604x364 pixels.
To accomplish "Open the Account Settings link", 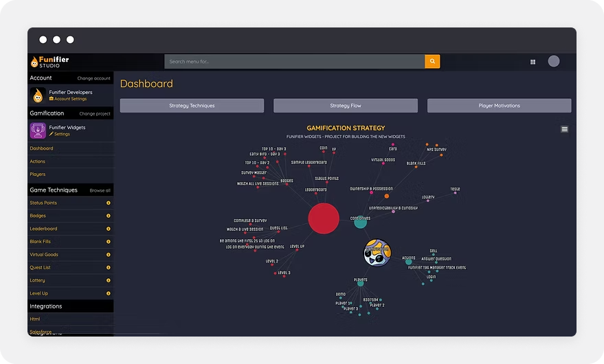I will [x=68, y=99].
